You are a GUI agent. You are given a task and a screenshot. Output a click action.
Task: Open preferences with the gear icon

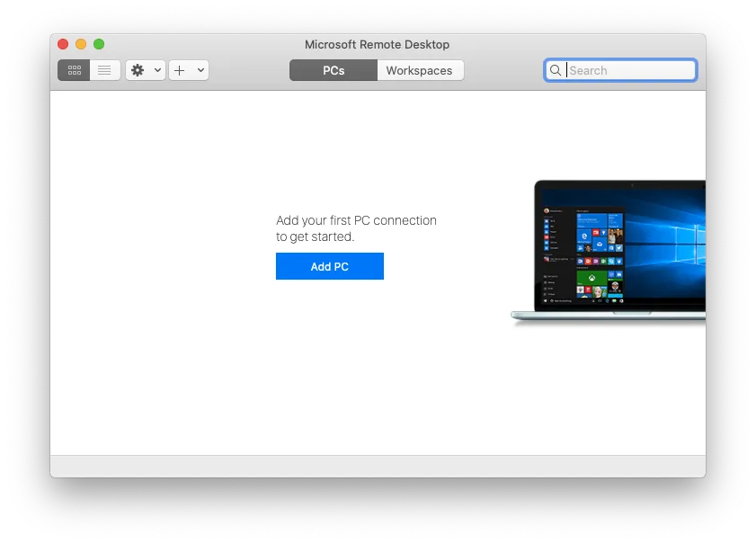pos(139,70)
